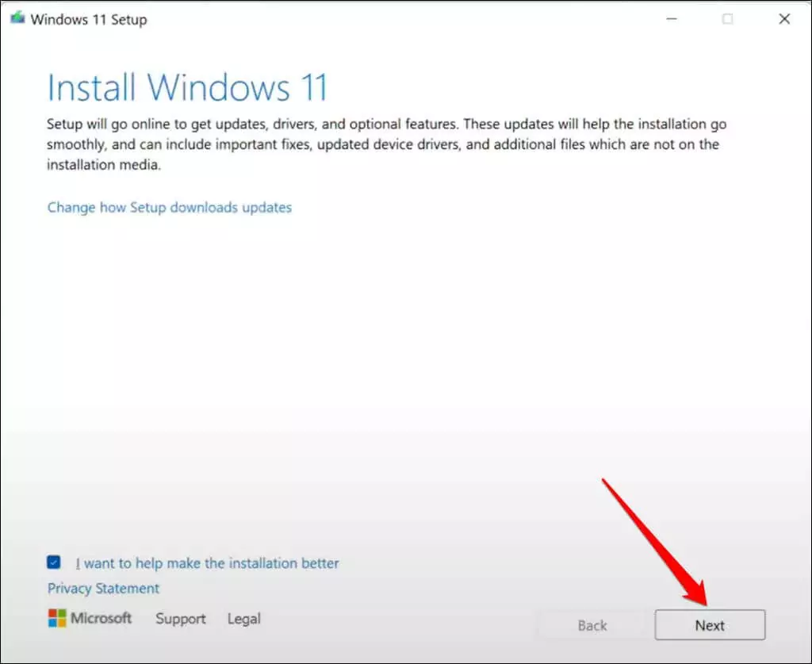Image resolution: width=812 pixels, height=664 pixels.
Task: Open the Support link
Action: pos(180,619)
